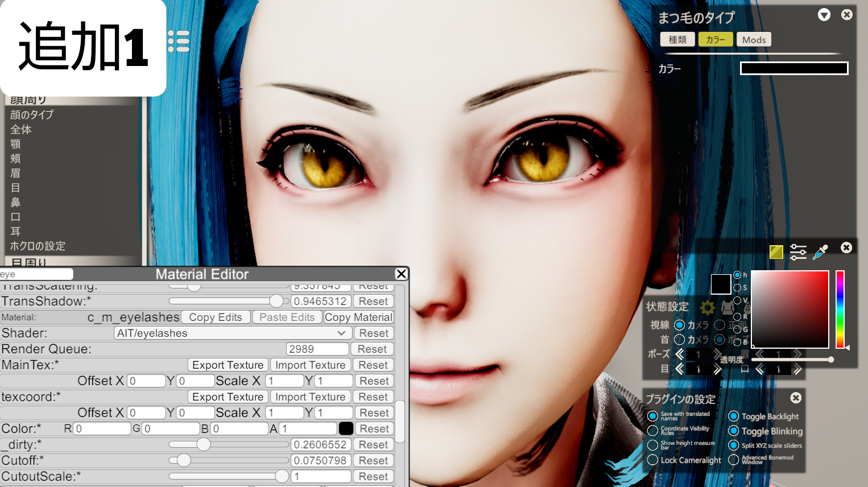The height and width of the screenshot is (487, 868).
Task: Adjust the 透明度 slider
Action: coord(791,360)
